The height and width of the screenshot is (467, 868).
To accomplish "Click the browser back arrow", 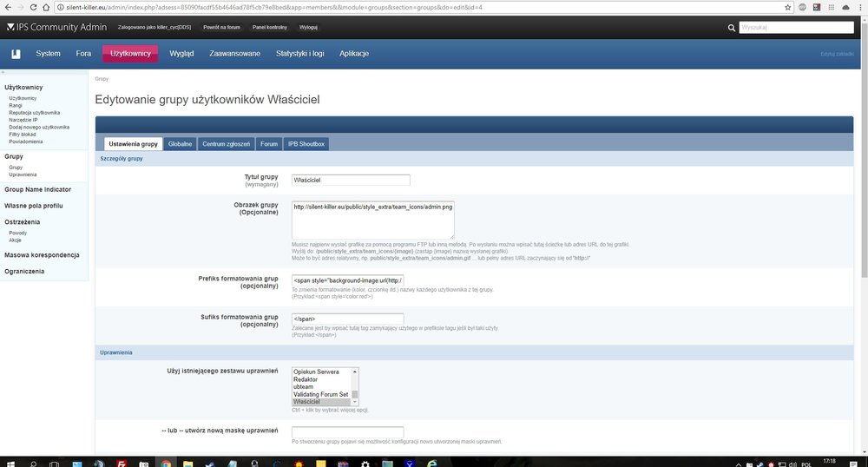I will point(8,7).
